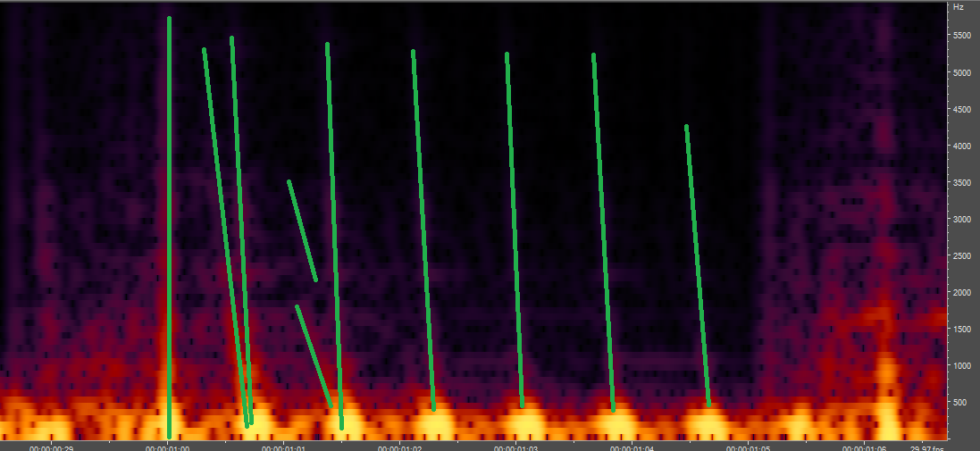
Task: Select the 5500 frequency scale value
Action: pos(961,37)
